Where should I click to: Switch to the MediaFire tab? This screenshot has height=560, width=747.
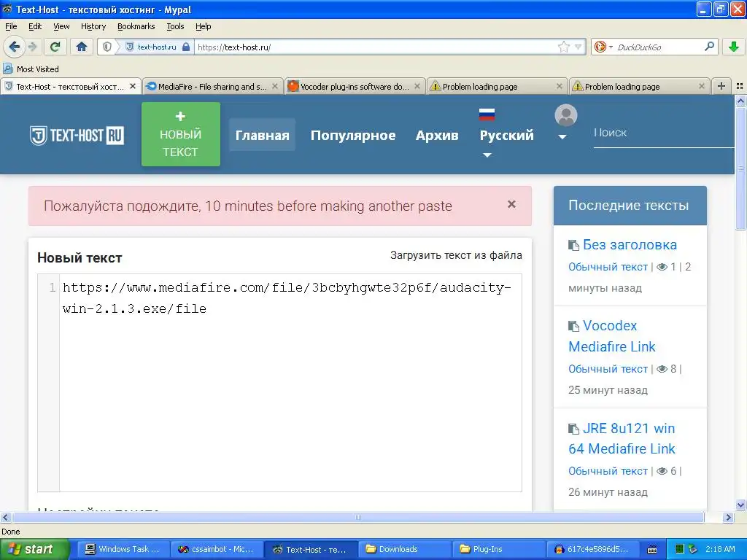click(212, 86)
